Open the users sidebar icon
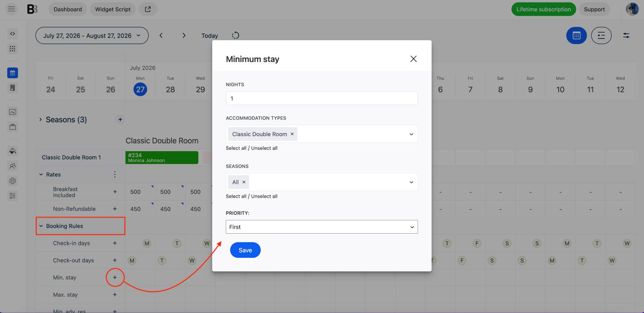Screen dimensions: 644x313 (12, 166)
